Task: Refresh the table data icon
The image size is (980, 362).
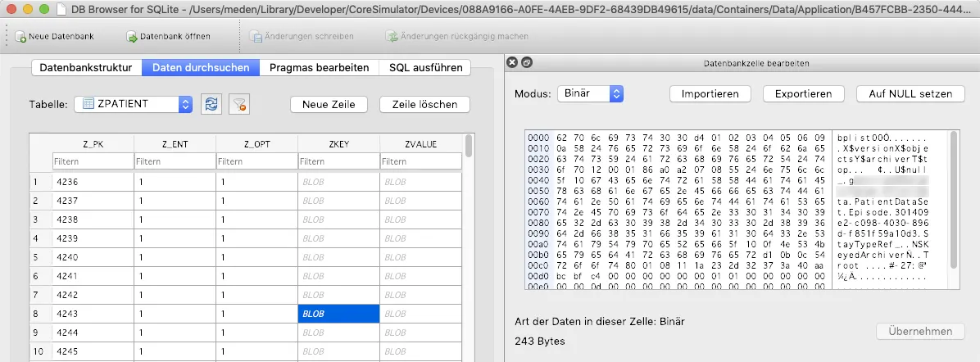Action: coord(211,104)
